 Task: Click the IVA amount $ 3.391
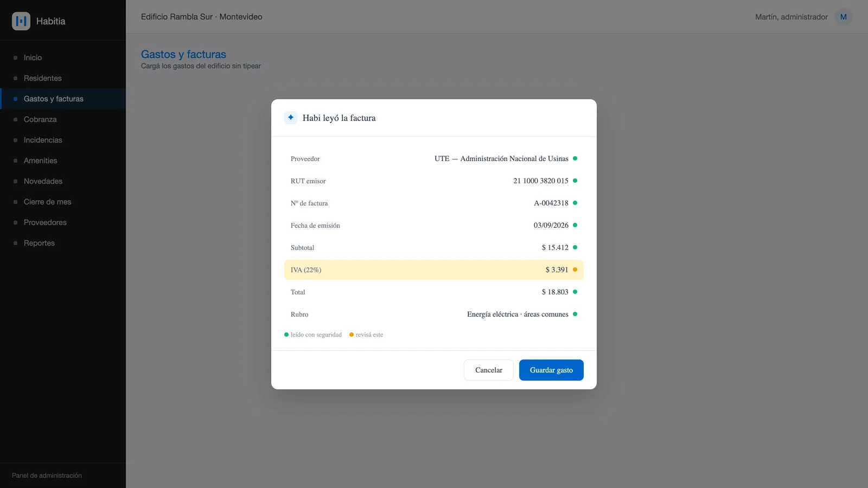[x=557, y=269]
